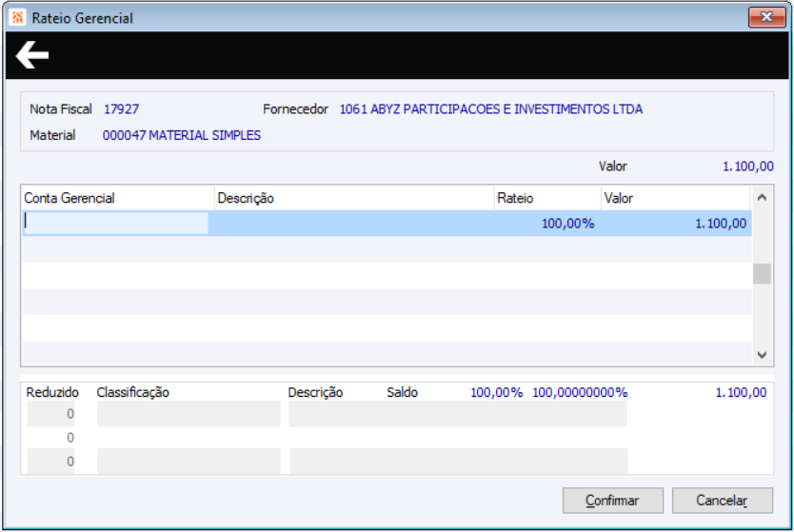Click the 100,00% rateio cell in first row
The width and height of the screenshot is (794, 532).
[x=567, y=224]
